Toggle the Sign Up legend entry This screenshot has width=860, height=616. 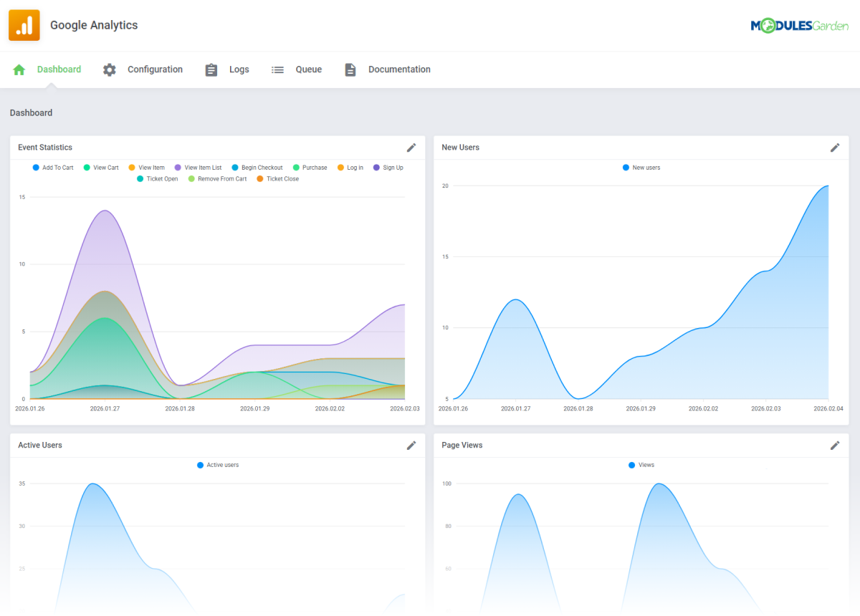[388, 168]
